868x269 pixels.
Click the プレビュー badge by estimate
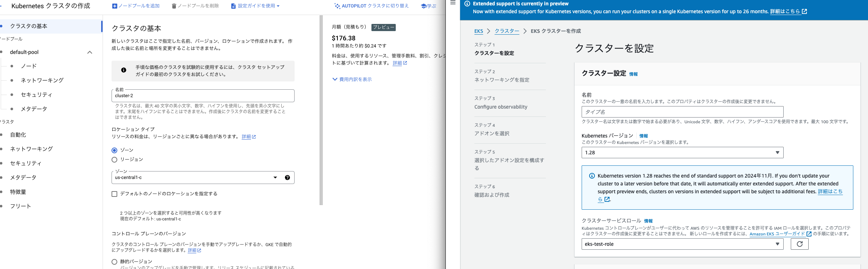(x=384, y=28)
